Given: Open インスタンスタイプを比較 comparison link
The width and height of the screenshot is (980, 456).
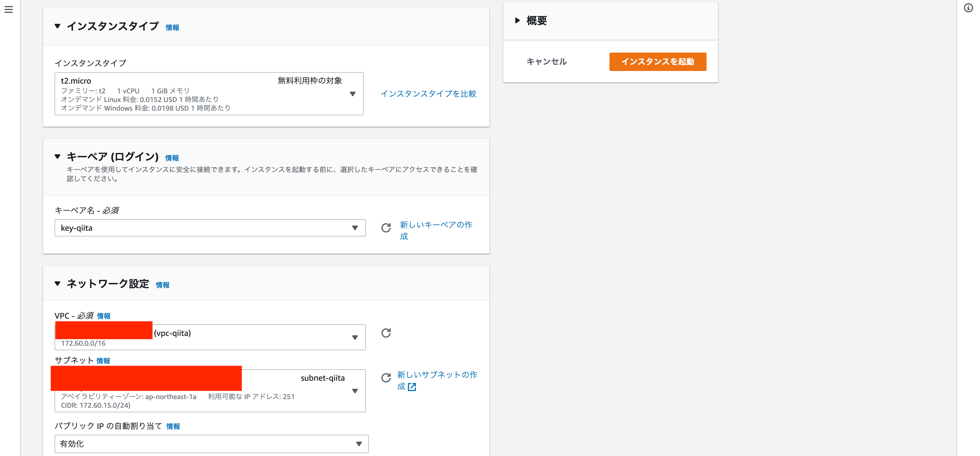Looking at the screenshot, I should tap(429, 94).
